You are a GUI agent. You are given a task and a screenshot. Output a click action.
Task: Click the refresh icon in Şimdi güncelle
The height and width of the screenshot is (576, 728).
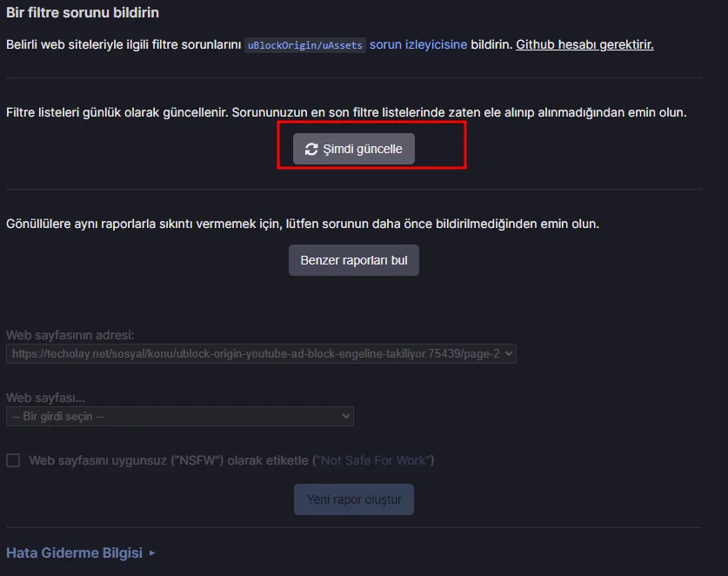point(311,149)
